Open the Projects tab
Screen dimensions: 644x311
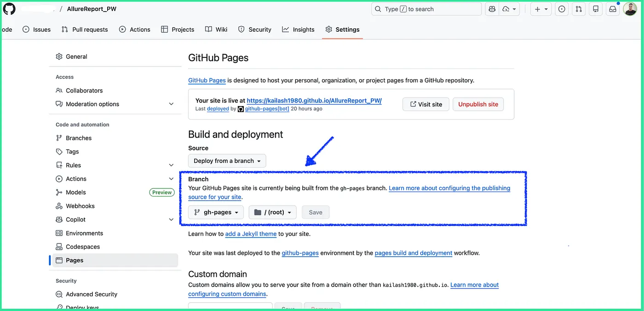(x=178, y=29)
